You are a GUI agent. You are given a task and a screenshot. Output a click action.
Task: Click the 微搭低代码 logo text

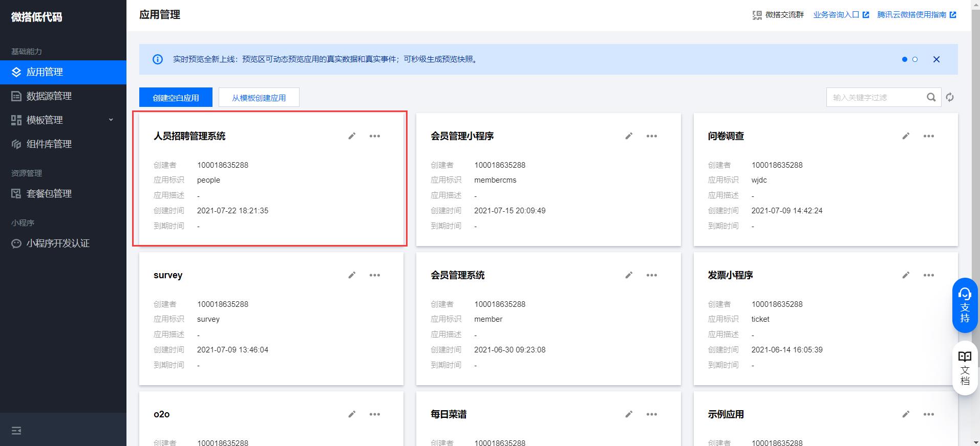click(37, 17)
